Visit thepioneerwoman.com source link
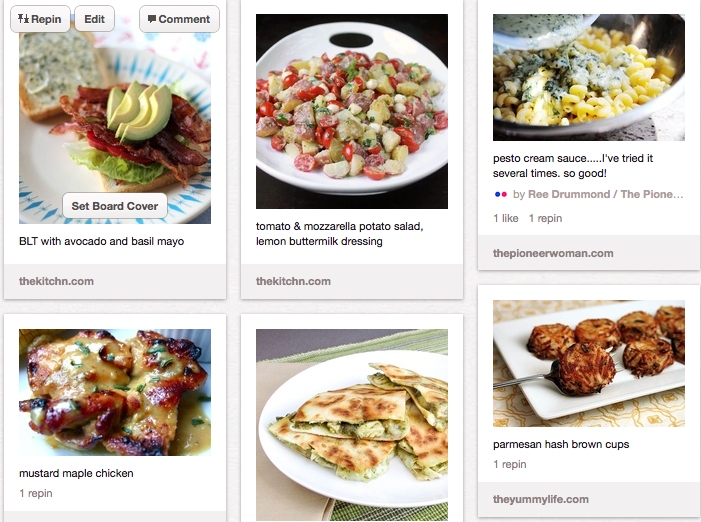Viewport: 701px width, 522px height. [x=553, y=253]
